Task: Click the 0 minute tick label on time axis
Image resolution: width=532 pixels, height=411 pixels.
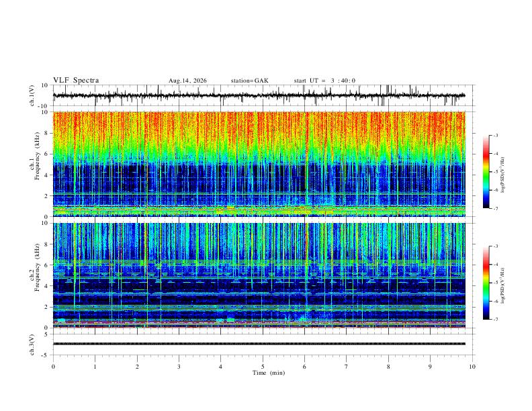Action: point(53,367)
